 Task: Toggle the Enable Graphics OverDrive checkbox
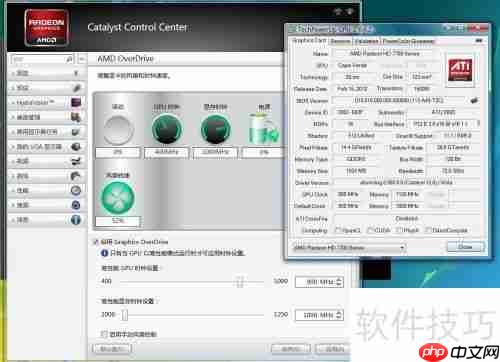tap(96, 242)
